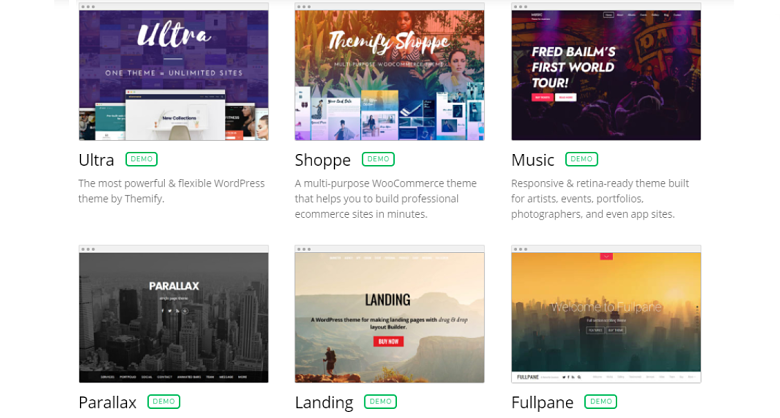Image resolution: width=780 pixels, height=418 pixels.
Task: Open the Landing theme preview thumbnail
Action: 390,314
